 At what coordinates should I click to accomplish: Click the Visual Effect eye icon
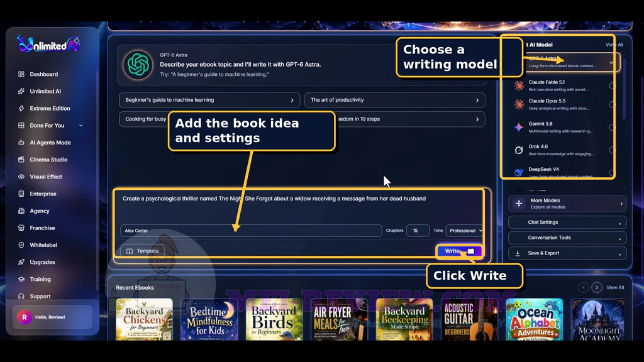21,177
